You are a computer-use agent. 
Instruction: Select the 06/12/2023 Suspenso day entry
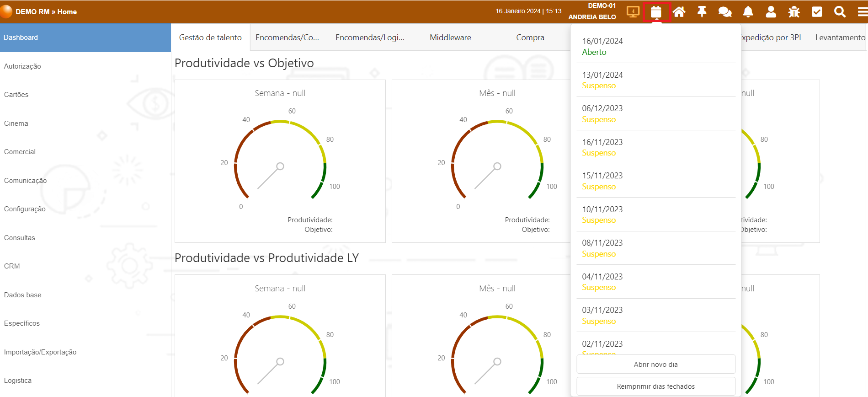click(x=656, y=113)
